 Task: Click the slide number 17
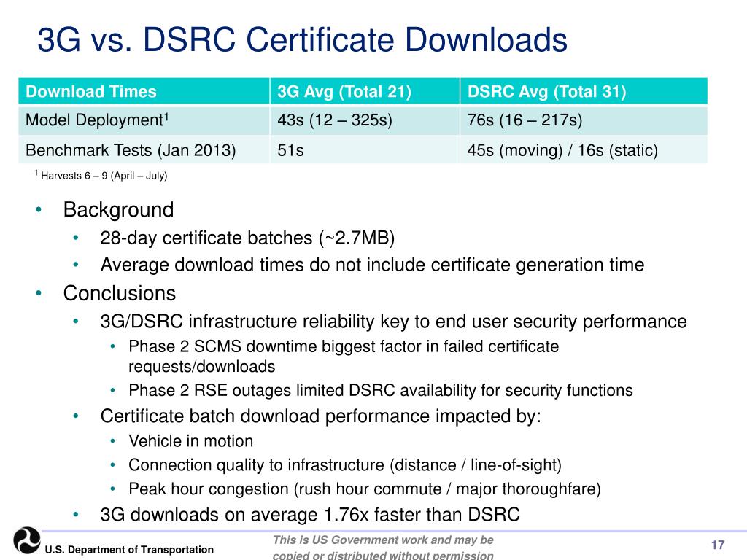coord(718,545)
